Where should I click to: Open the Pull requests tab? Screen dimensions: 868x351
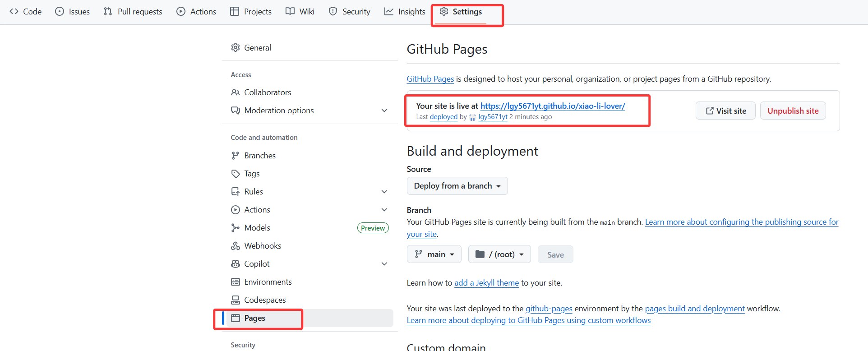[133, 12]
